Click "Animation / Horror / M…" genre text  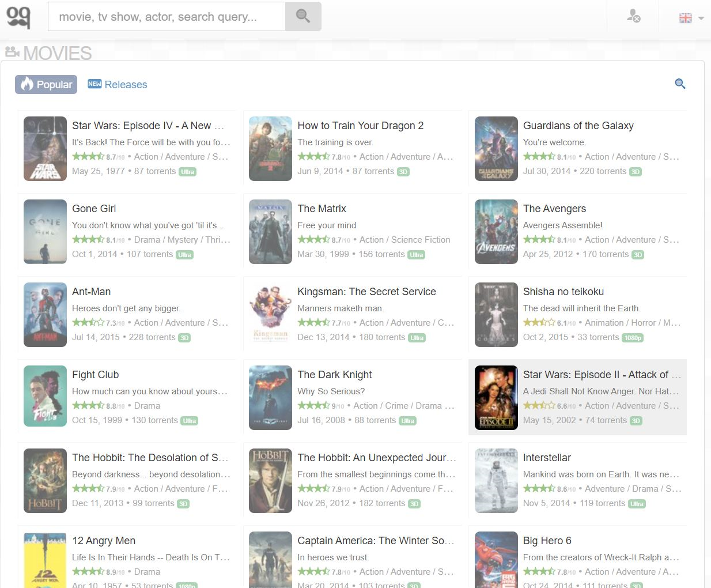[633, 323]
